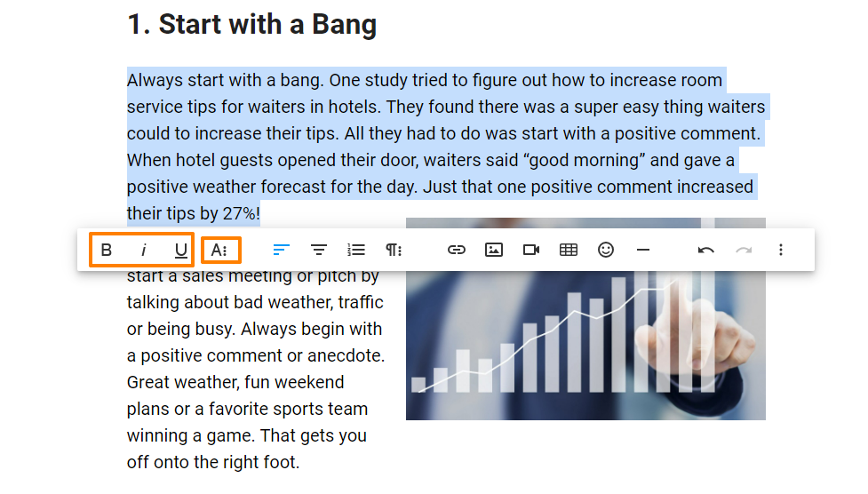Insert a link into the text
This screenshot has width=868, height=494.
point(456,250)
